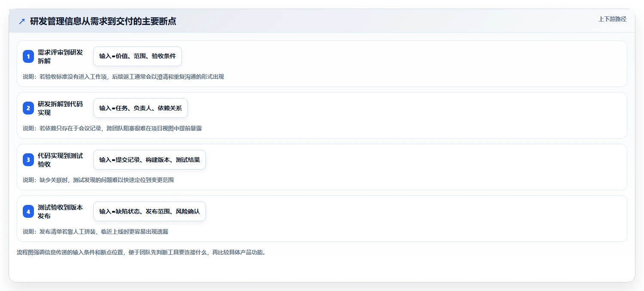Select the step heading 研发拆解到代码实现
The height and width of the screenshot is (291, 644).
[60, 108]
